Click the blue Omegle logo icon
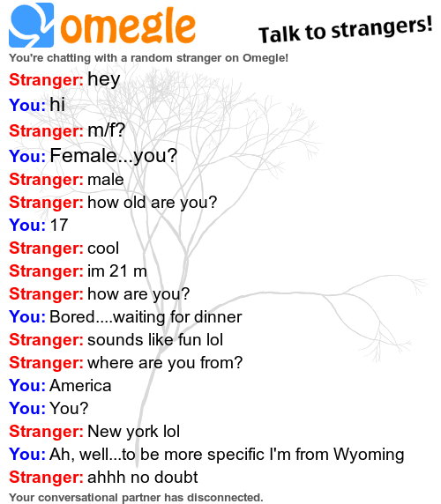Viewport: 441px width, 504px height. click(31, 25)
